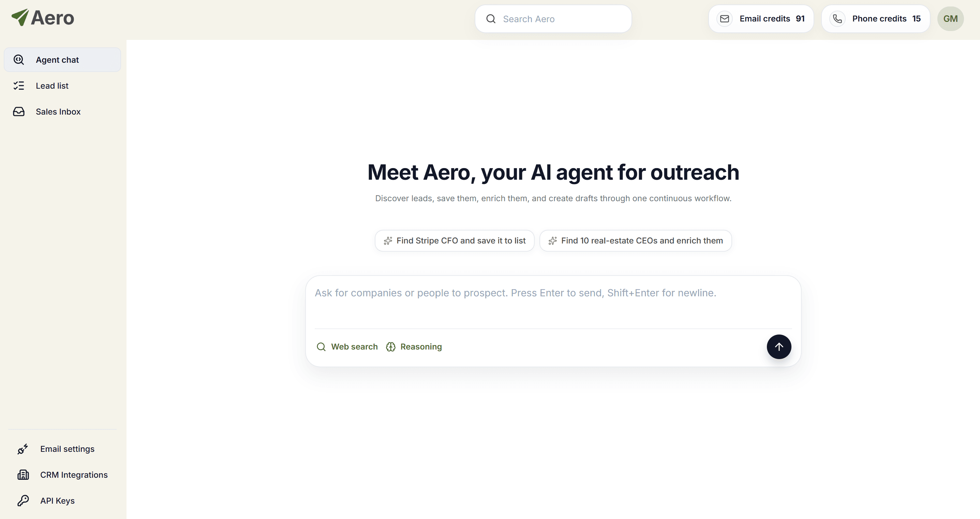This screenshot has height=519, width=980.
Task: Choose the Find Stripe CFO suggestion
Action: click(455, 240)
